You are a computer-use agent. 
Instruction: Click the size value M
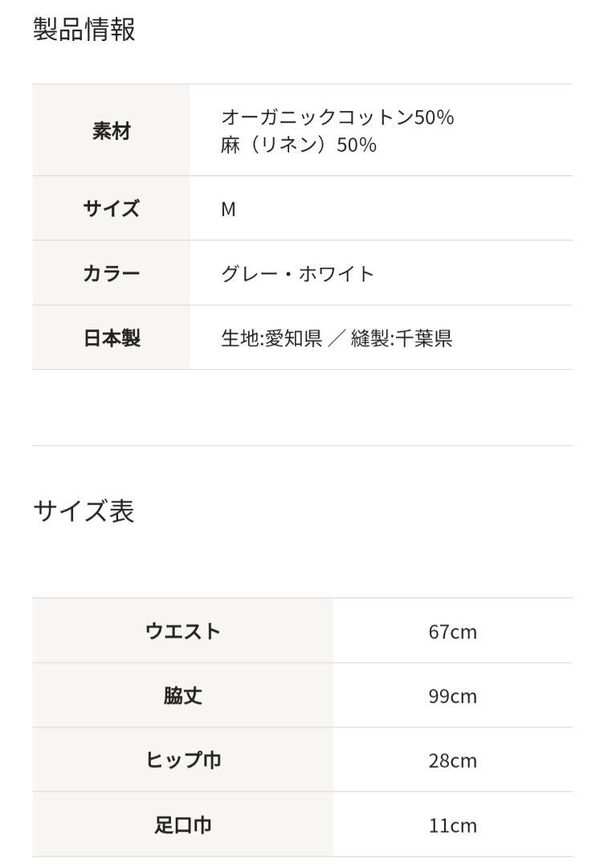click(228, 209)
